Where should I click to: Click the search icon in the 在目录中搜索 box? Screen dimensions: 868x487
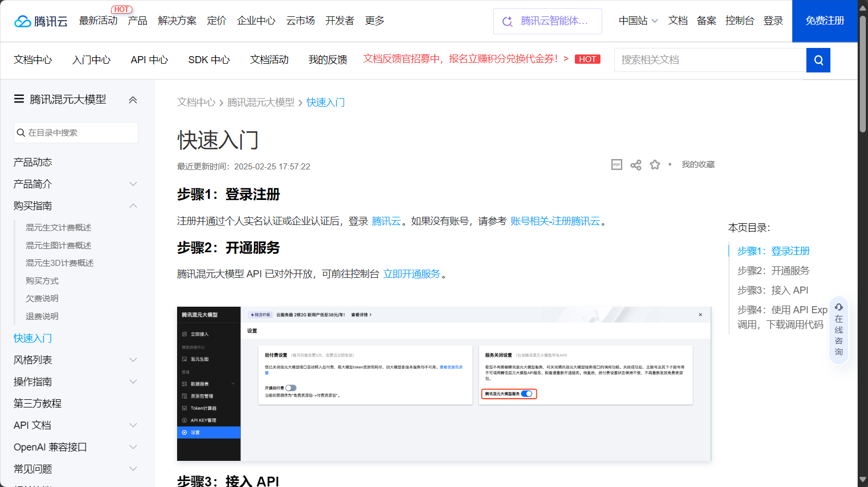(21, 132)
